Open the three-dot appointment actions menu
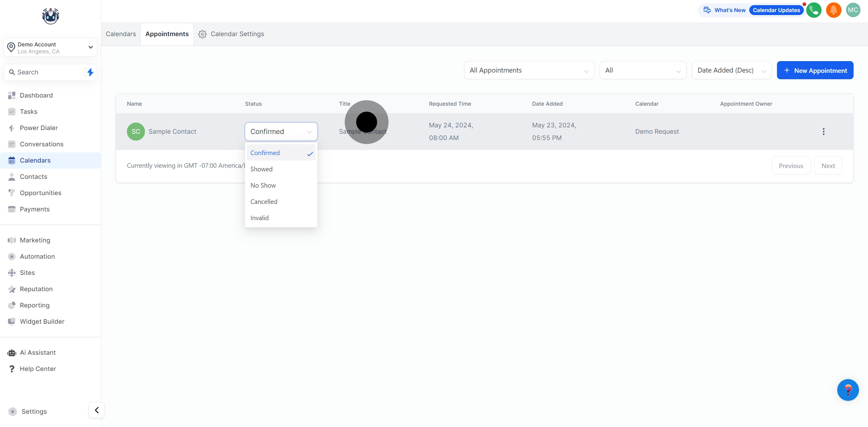The image size is (868, 427). point(823,132)
